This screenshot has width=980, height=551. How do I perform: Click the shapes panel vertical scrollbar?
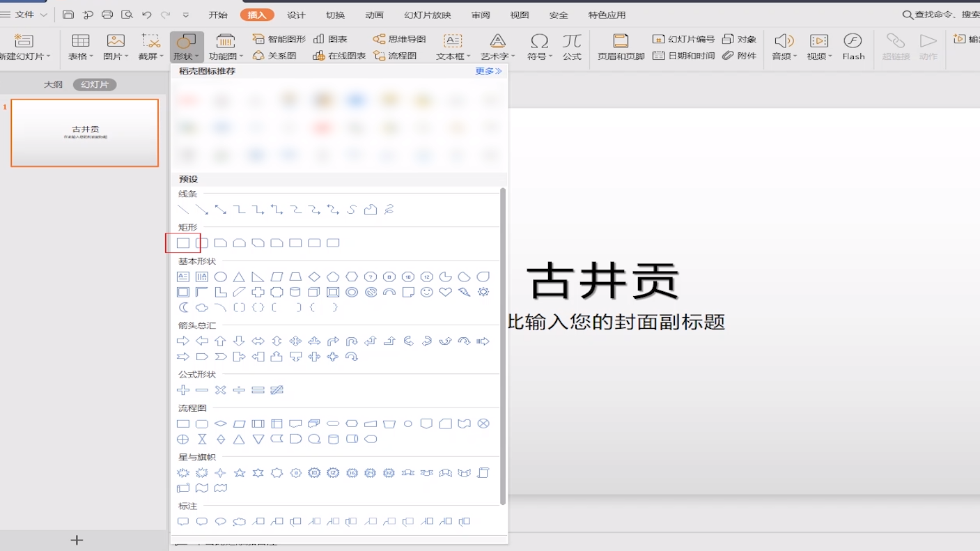[x=503, y=346]
